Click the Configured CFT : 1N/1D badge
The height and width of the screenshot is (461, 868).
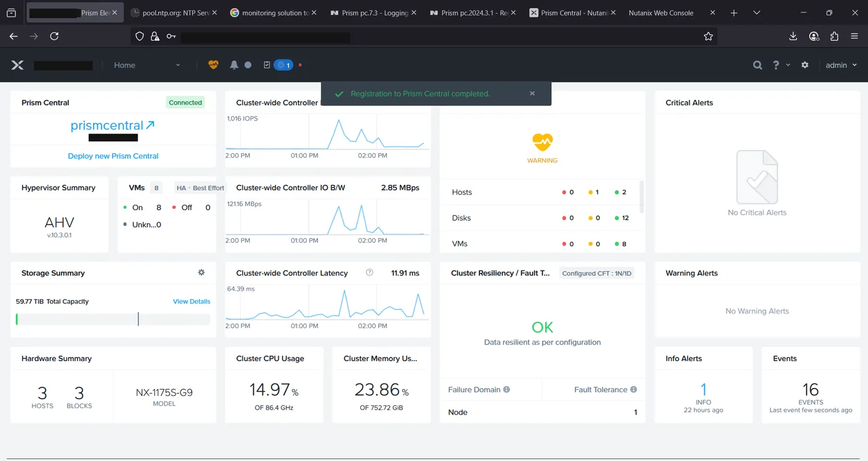click(596, 273)
